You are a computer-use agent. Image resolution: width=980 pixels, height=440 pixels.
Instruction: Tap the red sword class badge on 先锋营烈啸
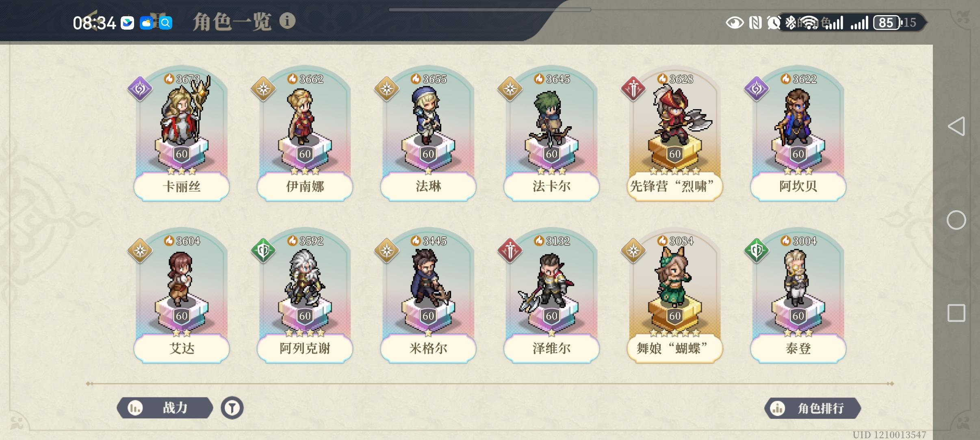[x=633, y=89]
